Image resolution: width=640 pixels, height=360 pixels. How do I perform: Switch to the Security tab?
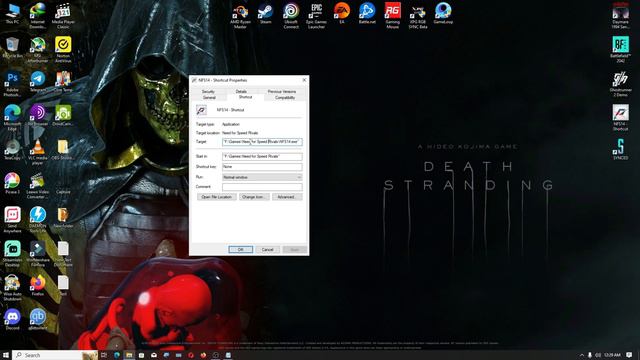(x=208, y=91)
